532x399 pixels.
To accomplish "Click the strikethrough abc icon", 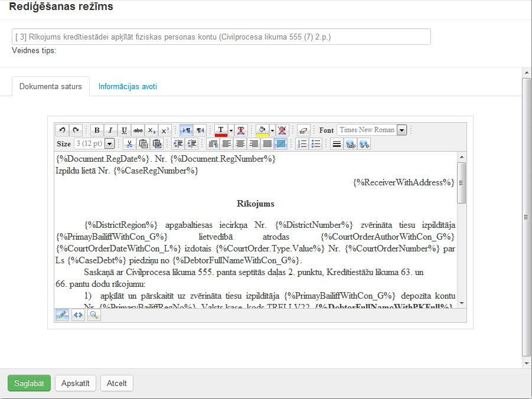I will [138, 130].
